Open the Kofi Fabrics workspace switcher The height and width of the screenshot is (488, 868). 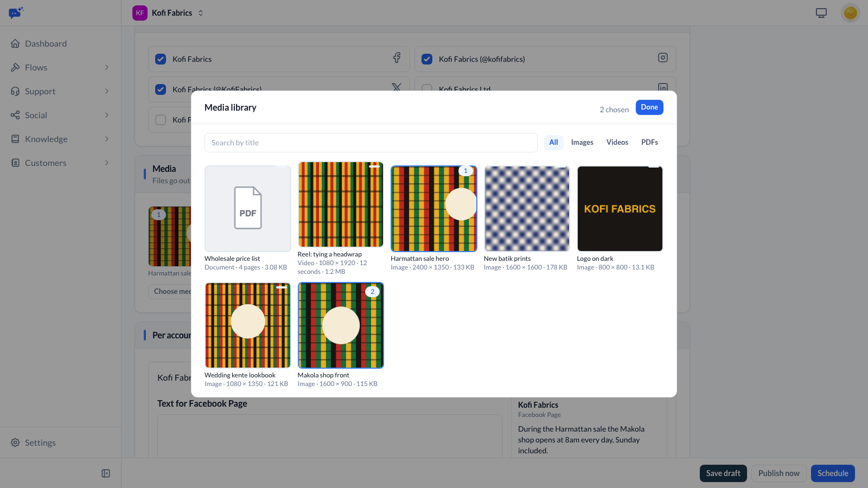pyautogui.click(x=168, y=13)
